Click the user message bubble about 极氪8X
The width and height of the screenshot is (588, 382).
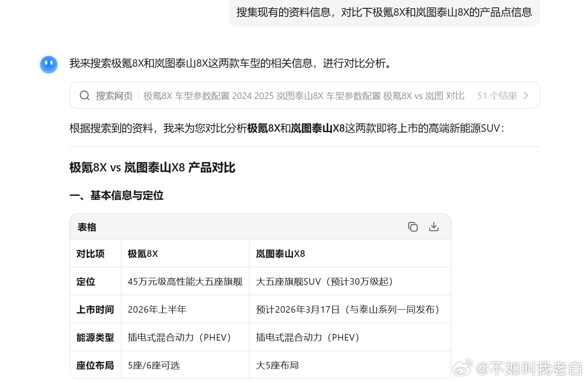[x=384, y=12]
